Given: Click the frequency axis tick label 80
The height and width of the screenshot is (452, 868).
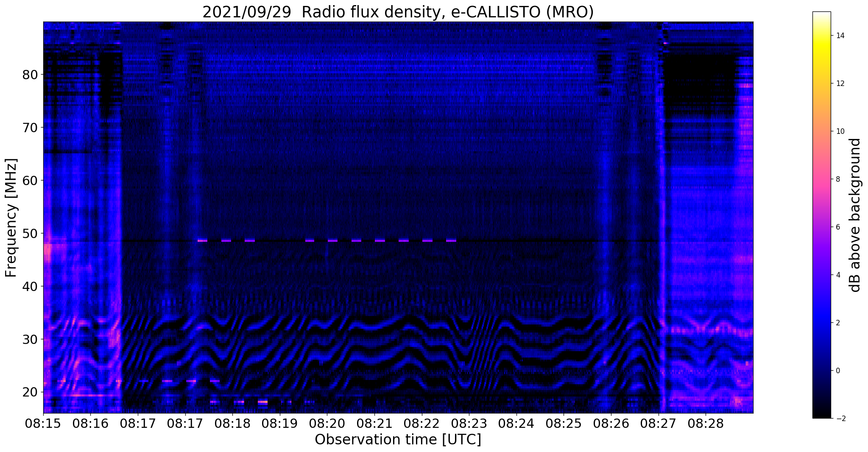Looking at the screenshot, I should point(30,75).
